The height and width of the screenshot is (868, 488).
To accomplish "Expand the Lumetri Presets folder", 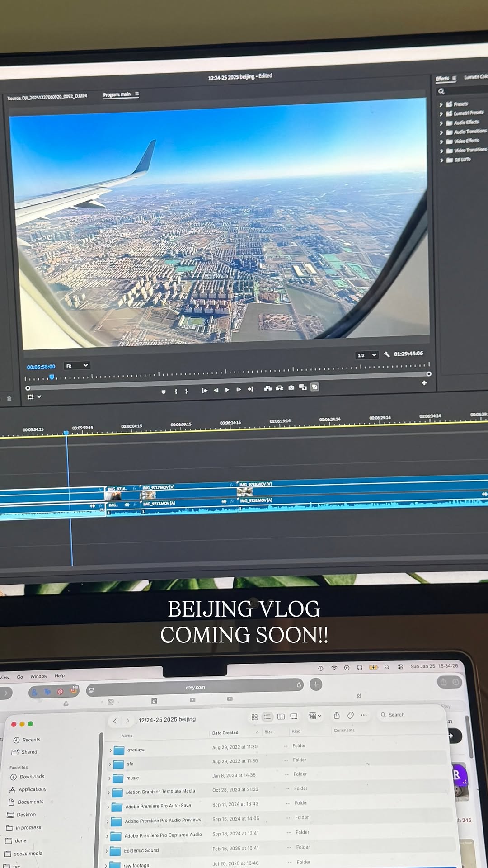I will [441, 113].
